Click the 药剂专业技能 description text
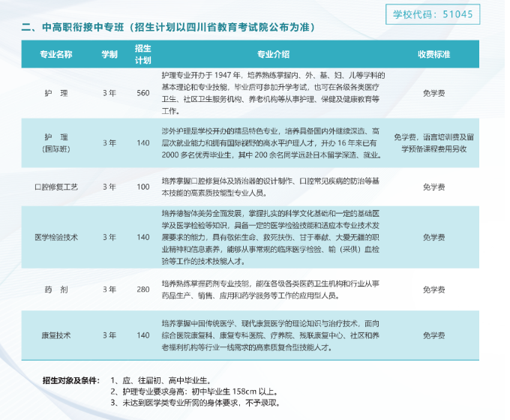This screenshot has height=420, width=510. (x=271, y=289)
